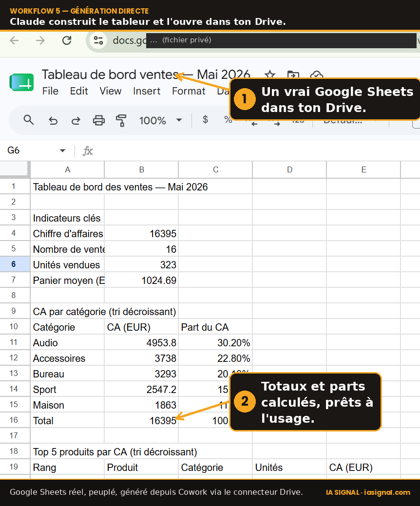Select column D header

pyautogui.click(x=289, y=170)
